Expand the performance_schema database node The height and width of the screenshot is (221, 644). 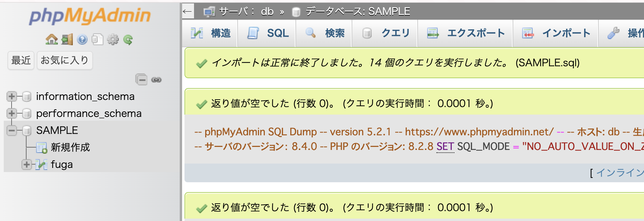[x=12, y=114]
